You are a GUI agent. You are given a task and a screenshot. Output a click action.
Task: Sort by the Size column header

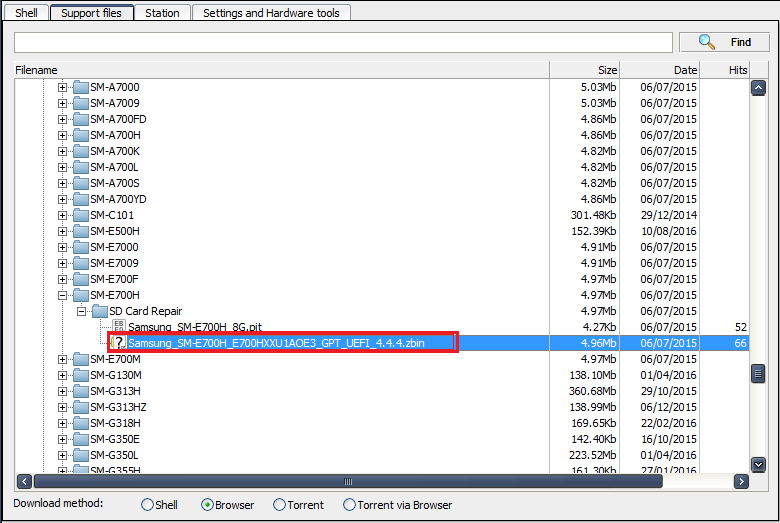[x=585, y=70]
